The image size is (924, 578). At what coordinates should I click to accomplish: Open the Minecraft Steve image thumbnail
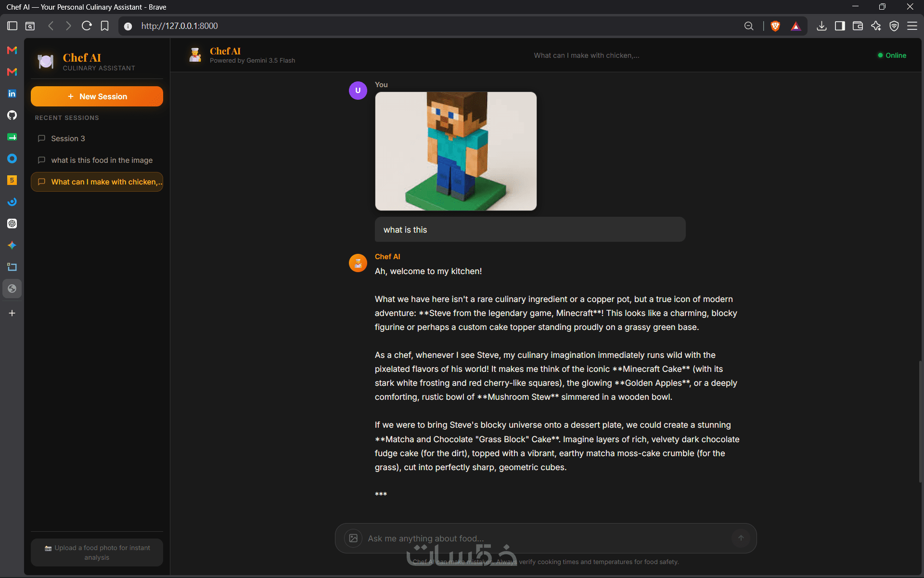pyautogui.click(x=456, y=151)
